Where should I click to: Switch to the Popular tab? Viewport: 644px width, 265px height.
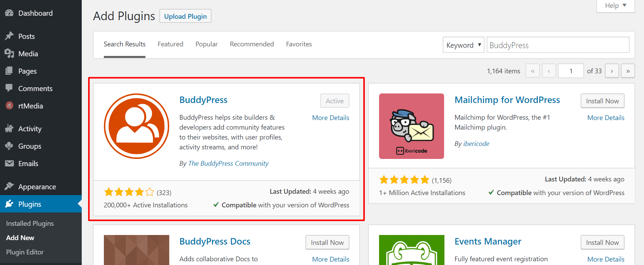point(206,44)
